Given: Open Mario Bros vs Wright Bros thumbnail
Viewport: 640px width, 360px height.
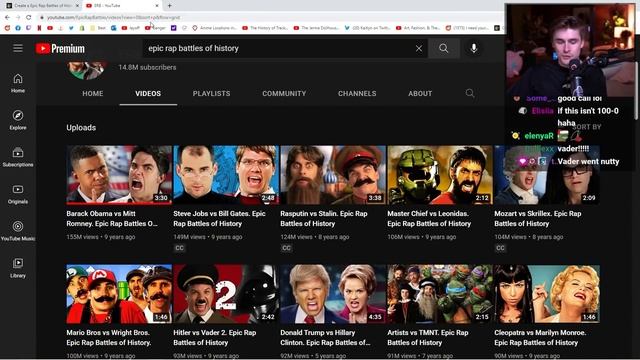Looking at the screenshot, I should [x=119, y=294].
